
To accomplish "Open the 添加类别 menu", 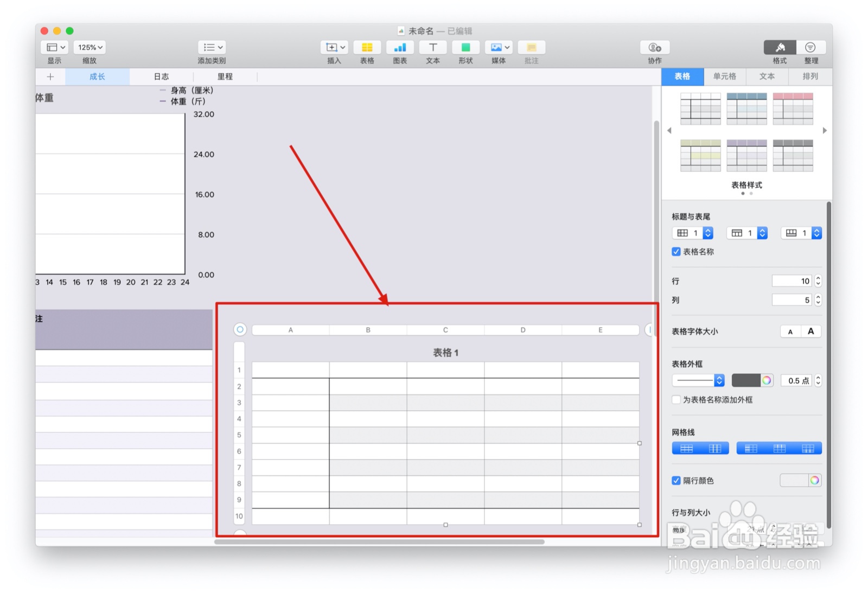I will pyautogui.click(x=212, y=47).
